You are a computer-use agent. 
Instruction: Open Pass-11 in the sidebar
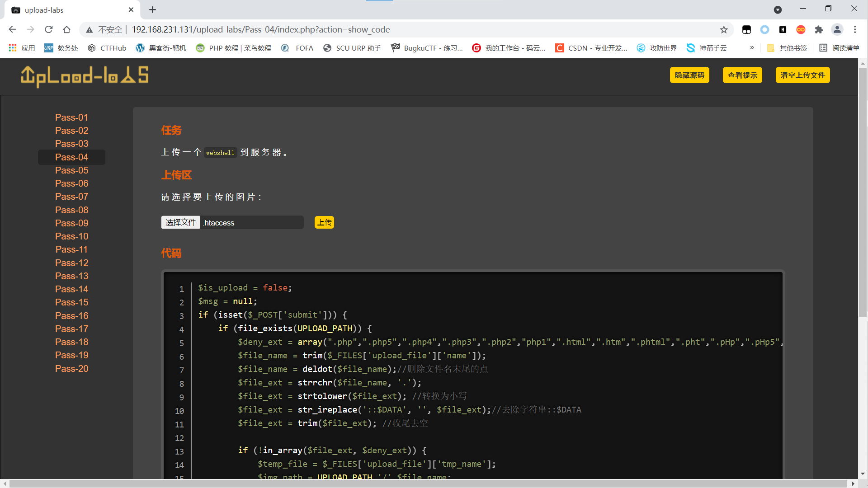[71, 249]
